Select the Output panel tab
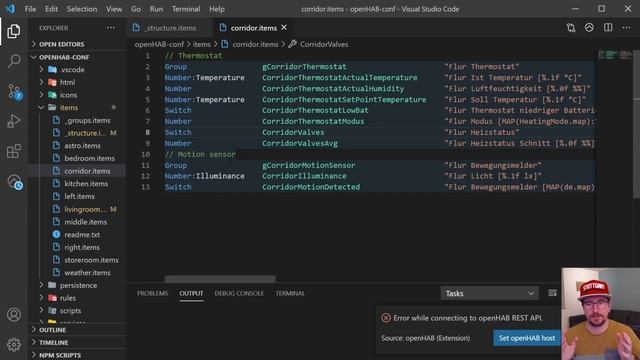640x360 pixels. coord(191,293)
